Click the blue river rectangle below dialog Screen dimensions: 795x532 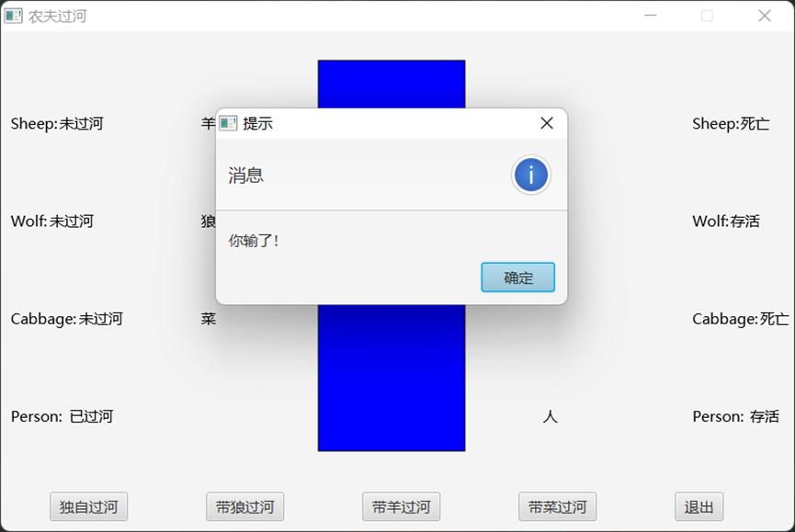click(392, 378)
